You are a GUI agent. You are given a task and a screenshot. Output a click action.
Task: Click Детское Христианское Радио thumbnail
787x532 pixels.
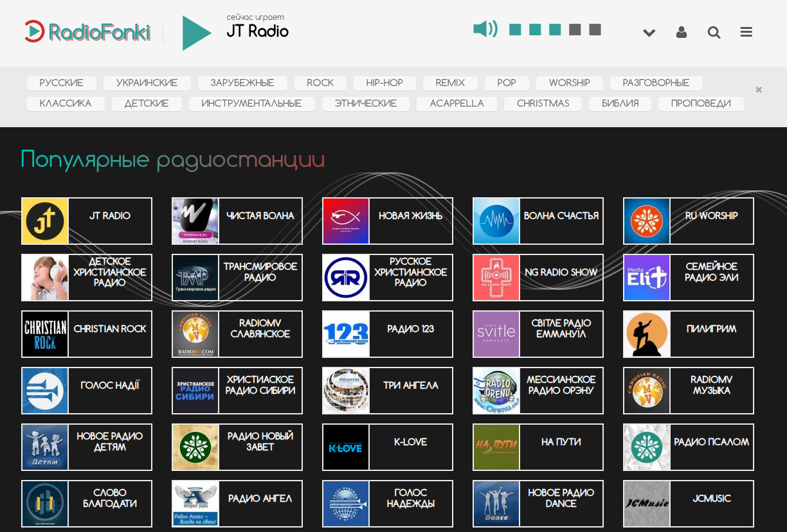coord(45,278)
